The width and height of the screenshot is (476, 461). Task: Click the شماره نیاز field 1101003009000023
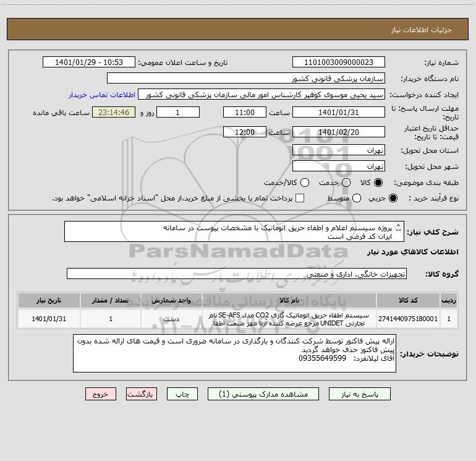point(339,62)
